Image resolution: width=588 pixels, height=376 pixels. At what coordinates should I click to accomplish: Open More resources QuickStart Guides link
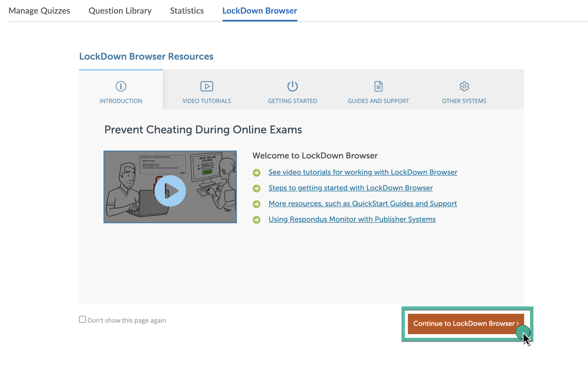tap(362, 203)
